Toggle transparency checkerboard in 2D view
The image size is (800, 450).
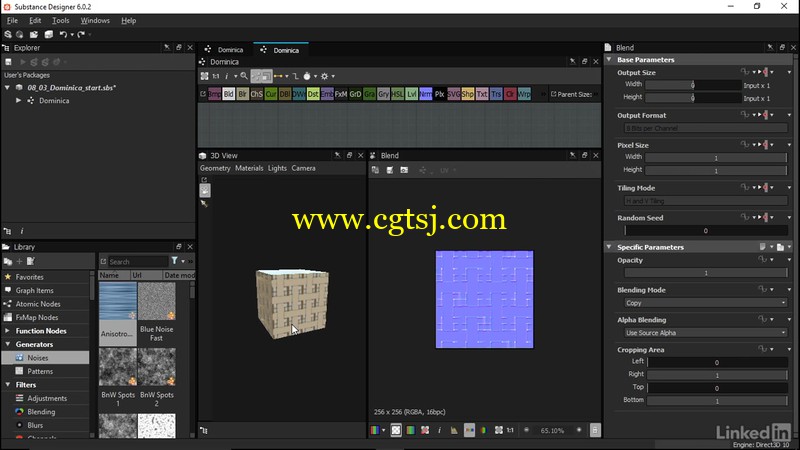[396, 430]
